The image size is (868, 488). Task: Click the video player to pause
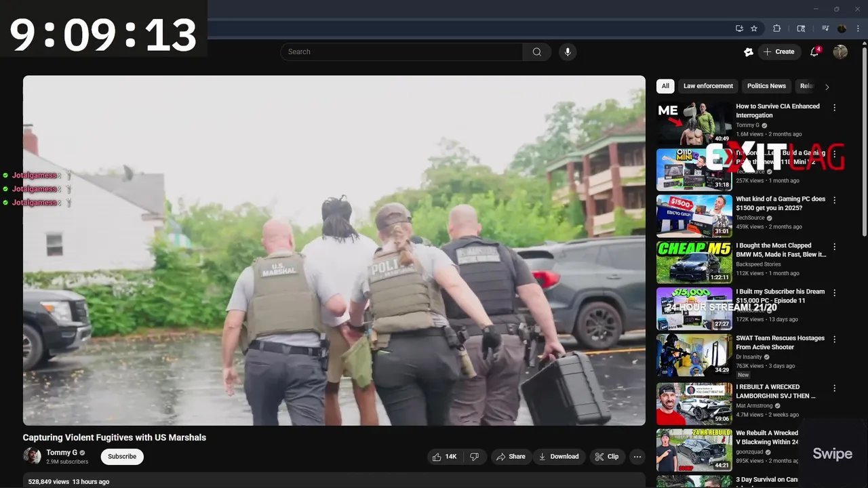click(x=334, y=250)
